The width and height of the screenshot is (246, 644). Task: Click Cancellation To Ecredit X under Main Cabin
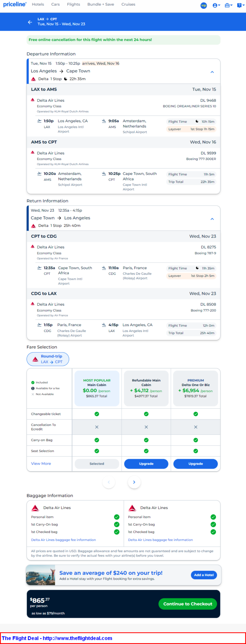[97, 427]
